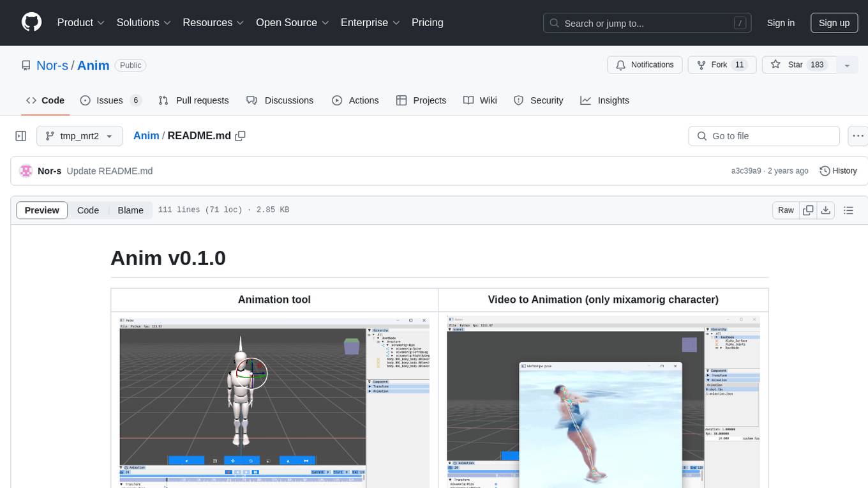Click the Sign up button
The image size is (868, 488).
click(834, 23)
